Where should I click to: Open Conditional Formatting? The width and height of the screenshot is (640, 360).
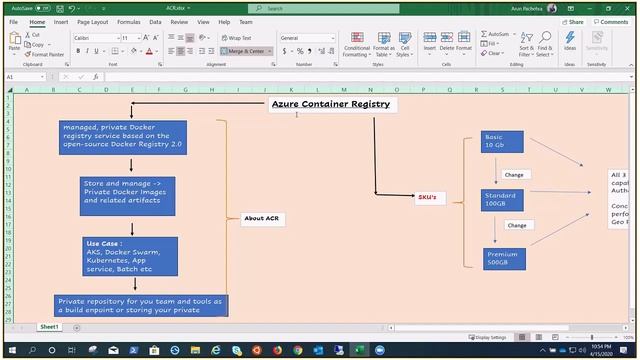[x=357, y=44]
